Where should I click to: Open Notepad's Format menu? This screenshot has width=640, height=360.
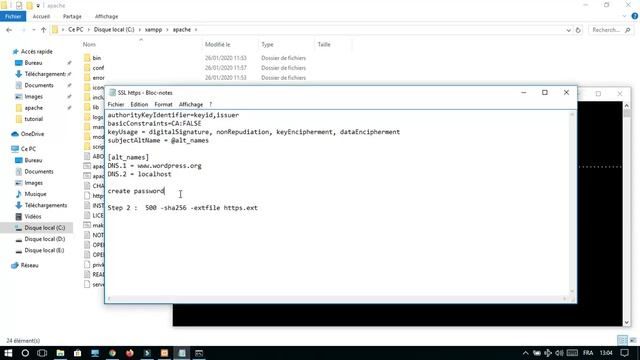coord(163,104)
